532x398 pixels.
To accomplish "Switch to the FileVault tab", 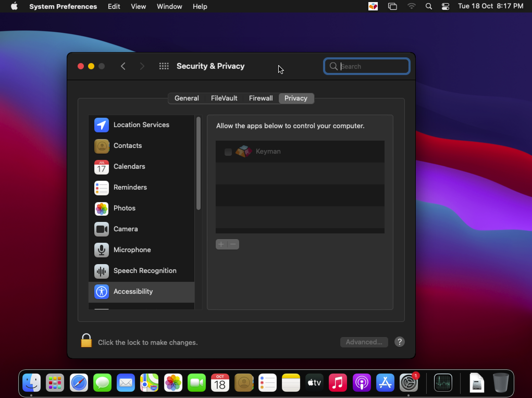I will click(x=224, y=98).
